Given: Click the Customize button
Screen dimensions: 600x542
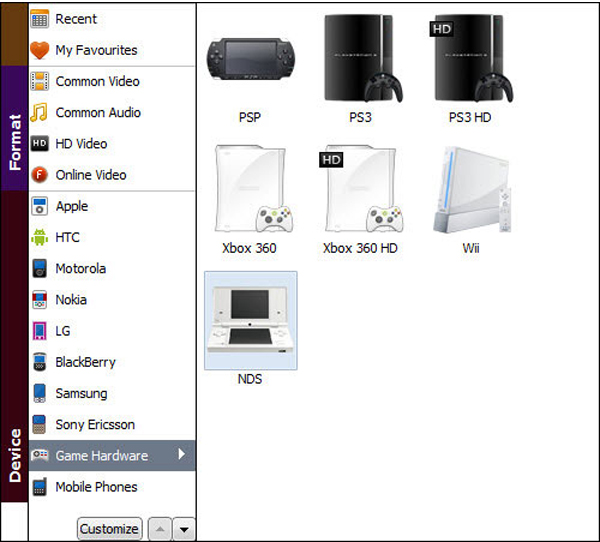Looking at the screenshot, I should pos(109,529).
